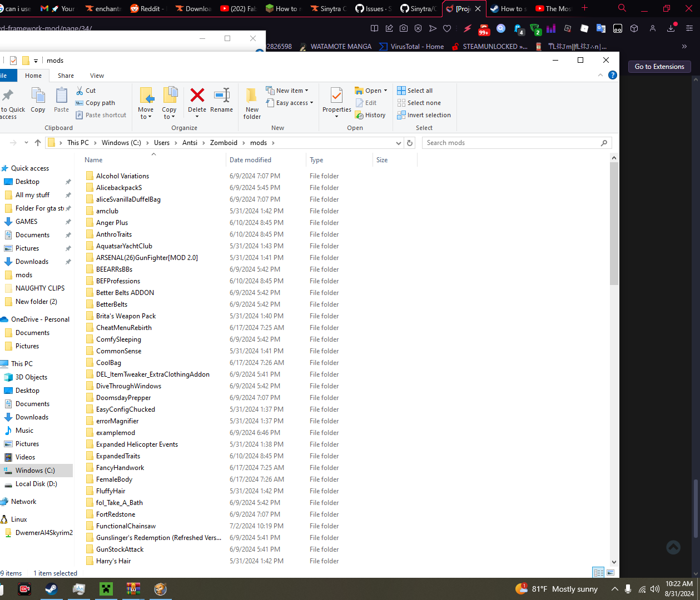The width and height of the screenshot is (700, 600).
Task: Click Invert selection in ribbon
Action: pyautogui.click(x=424, y=115)
